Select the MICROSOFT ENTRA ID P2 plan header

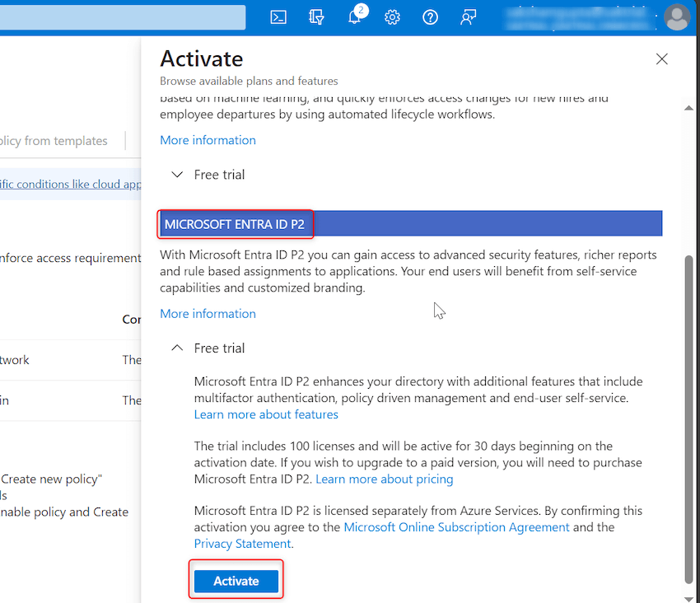pos(235,223)
